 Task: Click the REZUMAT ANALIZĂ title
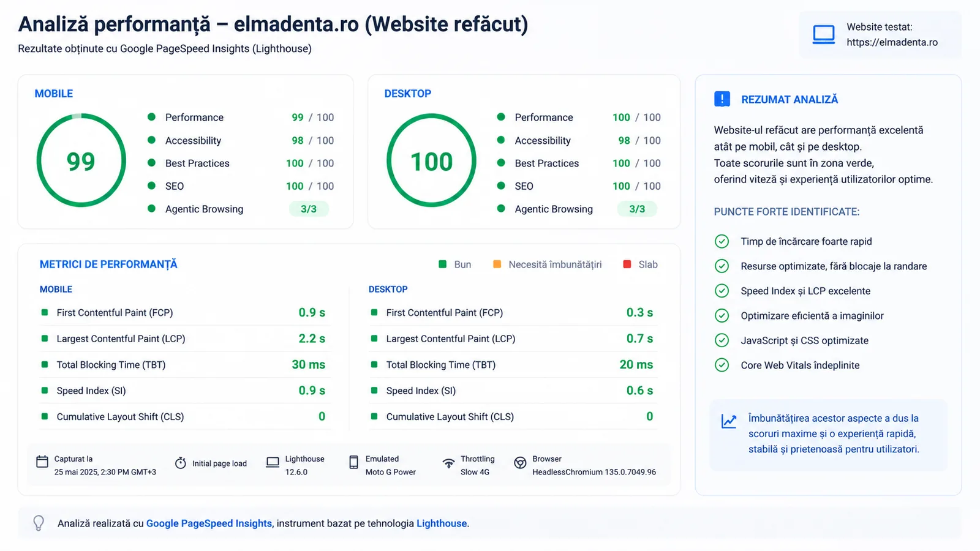(790, 99)
